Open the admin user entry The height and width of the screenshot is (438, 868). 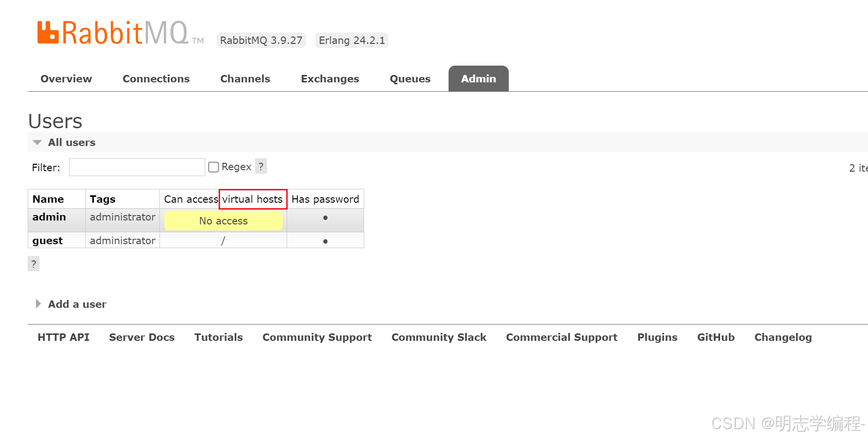[49, 217]
